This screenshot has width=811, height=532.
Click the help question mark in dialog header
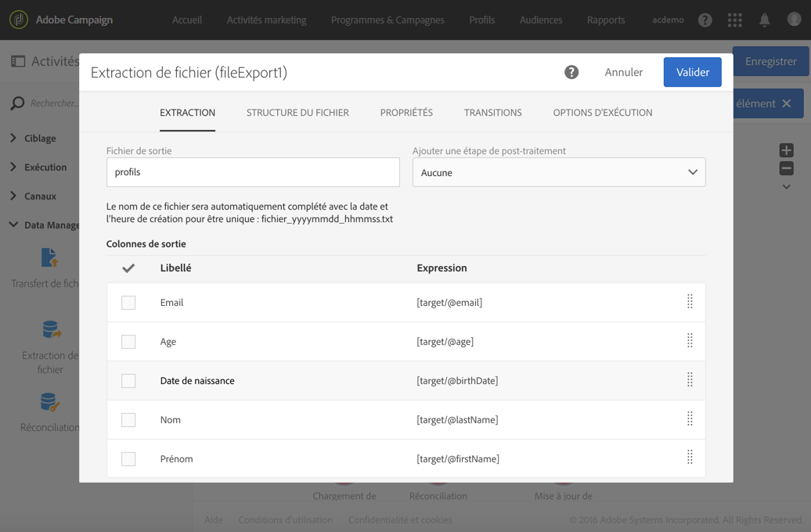coord(571,72)
